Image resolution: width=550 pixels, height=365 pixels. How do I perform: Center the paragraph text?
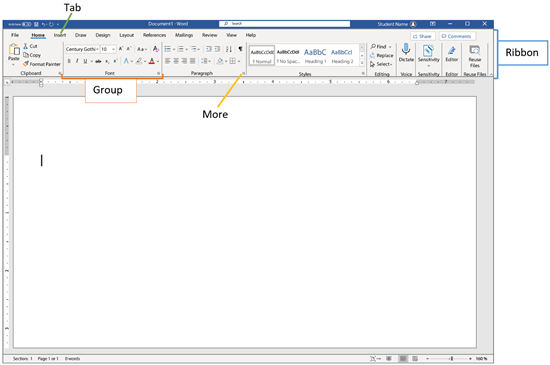(x=176, y=61)
